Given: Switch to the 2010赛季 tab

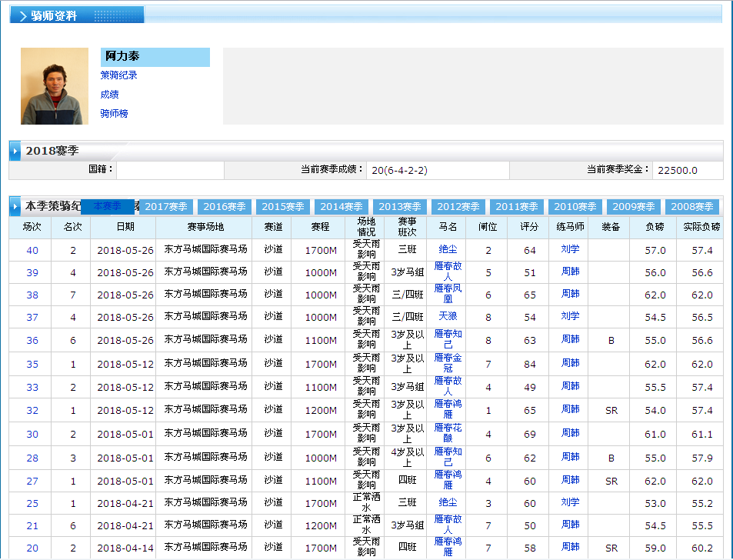Looking at the screenshot, I should (575, 207).
